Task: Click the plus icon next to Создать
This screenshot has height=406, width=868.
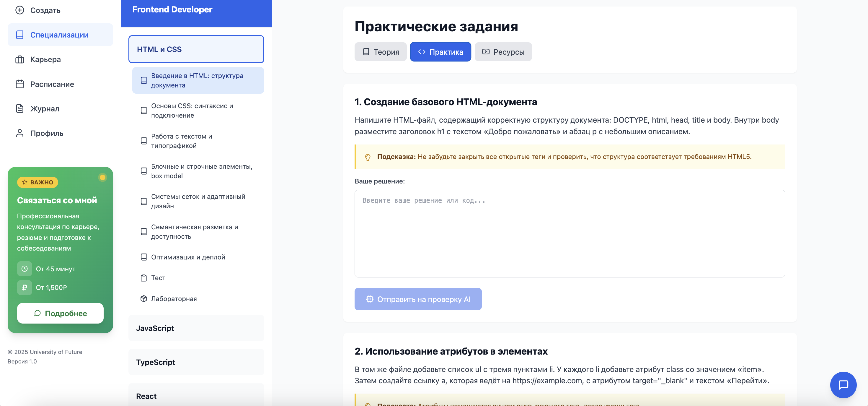Action: (x=20, y=10)
